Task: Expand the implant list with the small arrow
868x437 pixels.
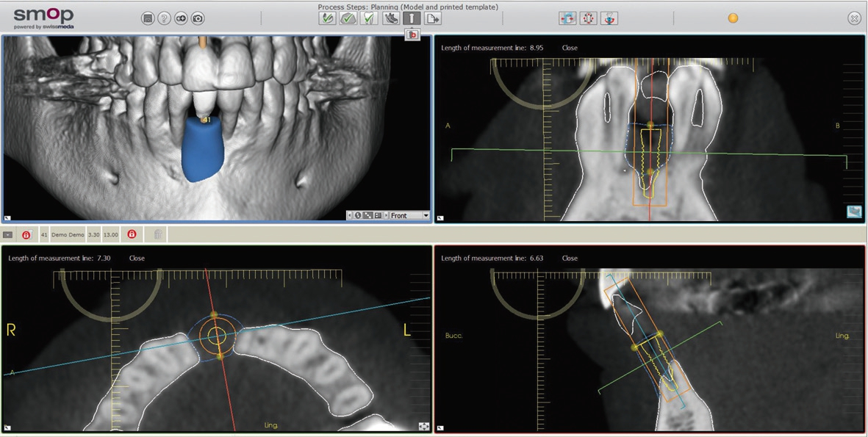Action: point(9,234)
